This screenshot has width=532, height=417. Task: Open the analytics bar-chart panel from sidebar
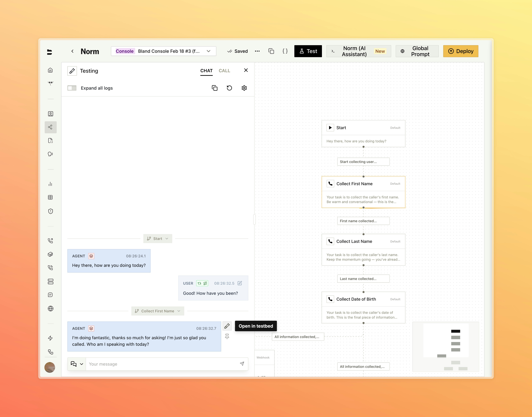[50, 184]
